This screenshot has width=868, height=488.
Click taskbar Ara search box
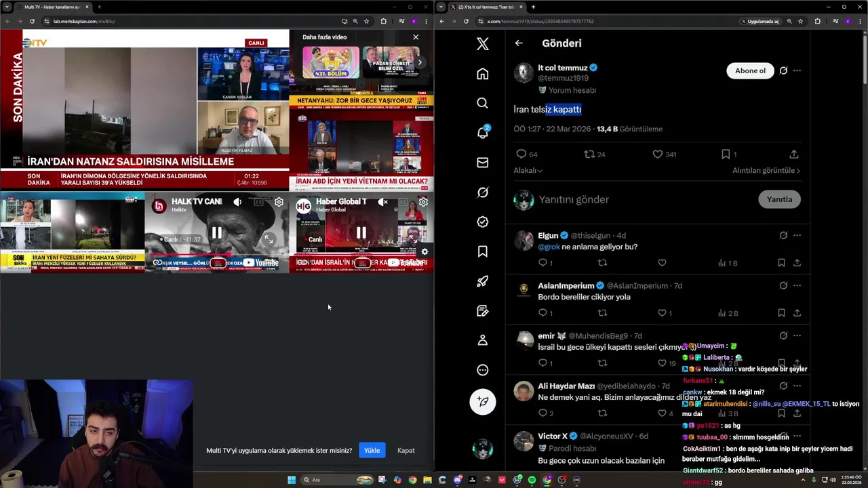(338, 480)
